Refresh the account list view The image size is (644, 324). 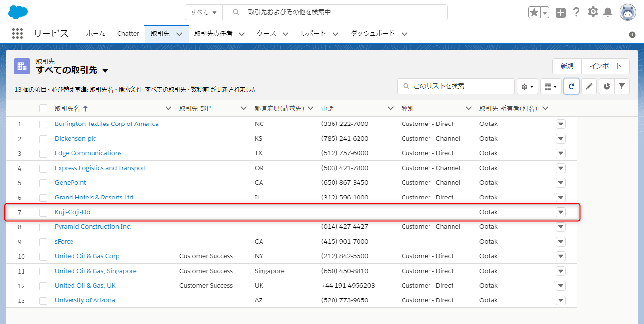(x=572, y=86)
